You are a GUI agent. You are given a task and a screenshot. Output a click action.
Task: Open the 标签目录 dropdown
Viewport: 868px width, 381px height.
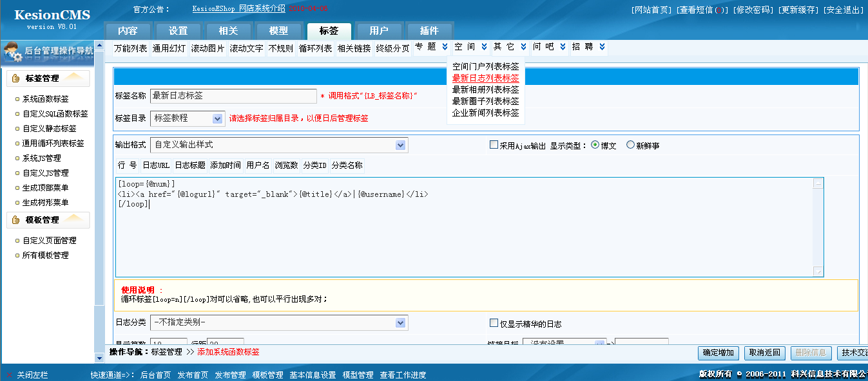coord(217,118)
